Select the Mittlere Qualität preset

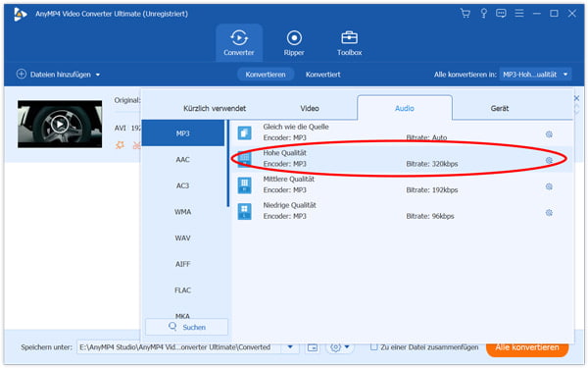(403, 184)
